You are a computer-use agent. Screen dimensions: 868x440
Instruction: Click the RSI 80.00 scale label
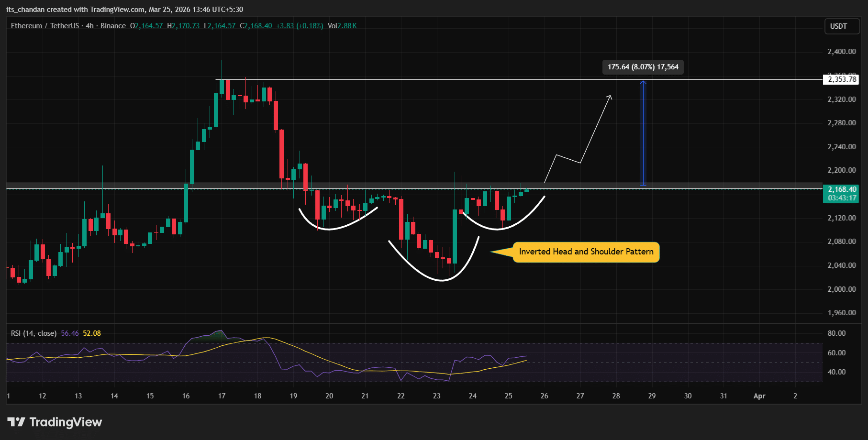[836, 333]
